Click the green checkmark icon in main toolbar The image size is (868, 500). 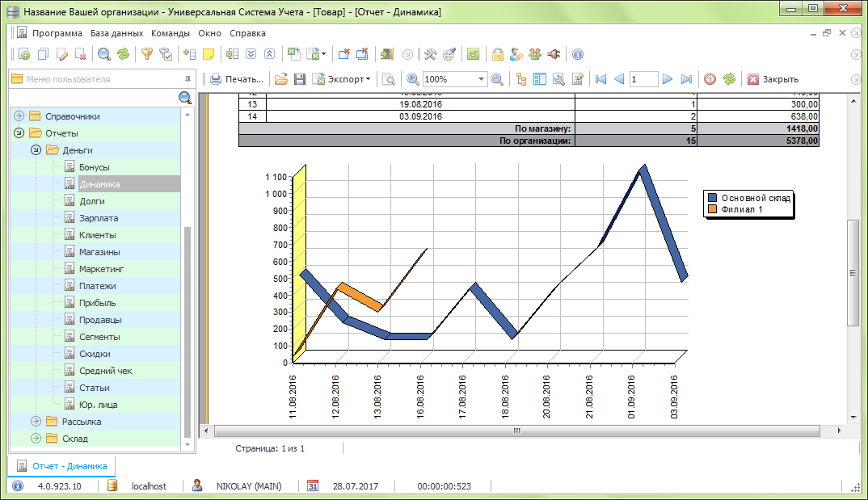pos(474,54)
